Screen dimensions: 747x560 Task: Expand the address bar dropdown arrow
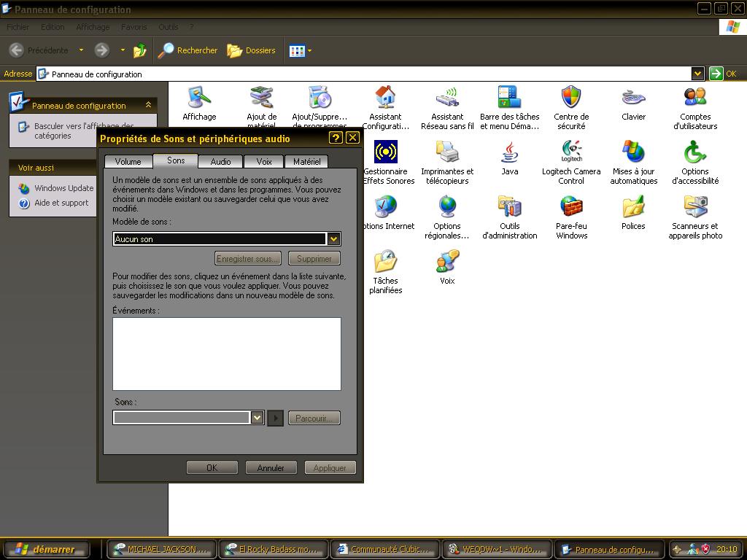point(697,74)
